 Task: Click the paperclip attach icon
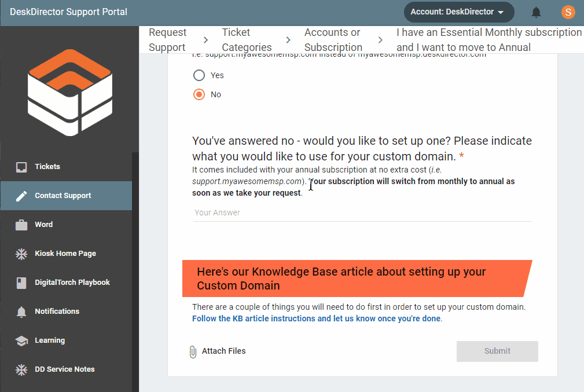click(193, 351)
